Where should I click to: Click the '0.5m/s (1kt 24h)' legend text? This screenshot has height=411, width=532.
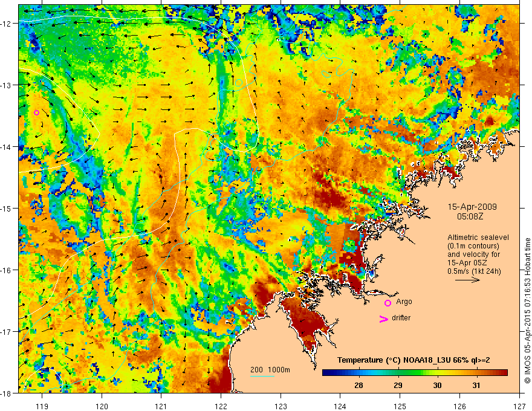(474, 271)
